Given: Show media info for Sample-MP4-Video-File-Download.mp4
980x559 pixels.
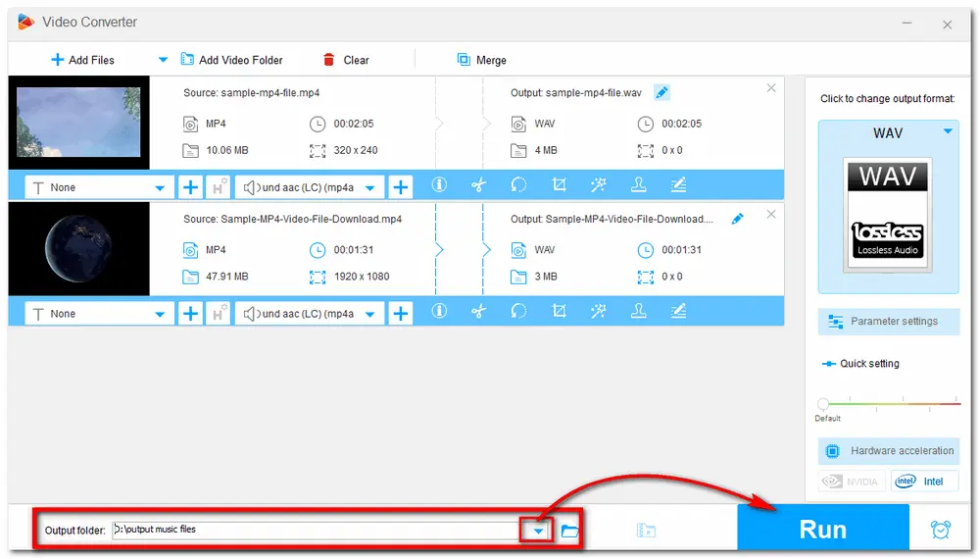Looking at the screenshot, I should [x=439, y=313].
